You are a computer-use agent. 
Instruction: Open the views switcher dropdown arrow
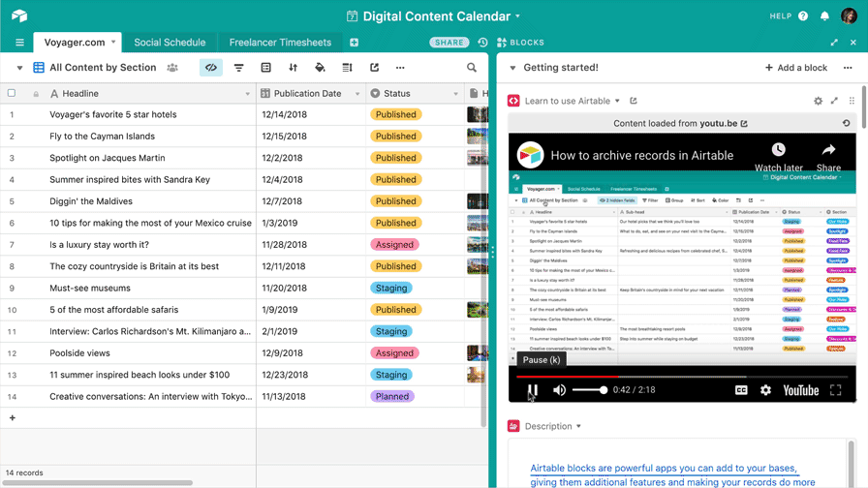coord(19,68)
